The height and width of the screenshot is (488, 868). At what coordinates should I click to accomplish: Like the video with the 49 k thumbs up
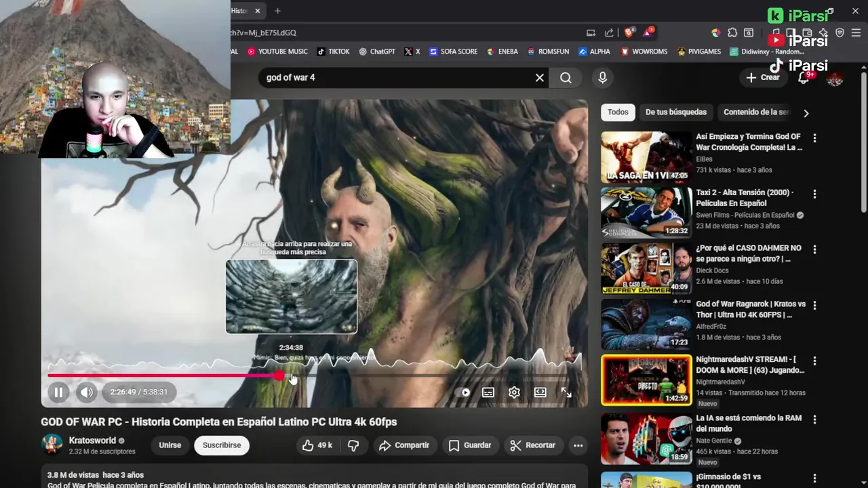(x=317, y=445)
